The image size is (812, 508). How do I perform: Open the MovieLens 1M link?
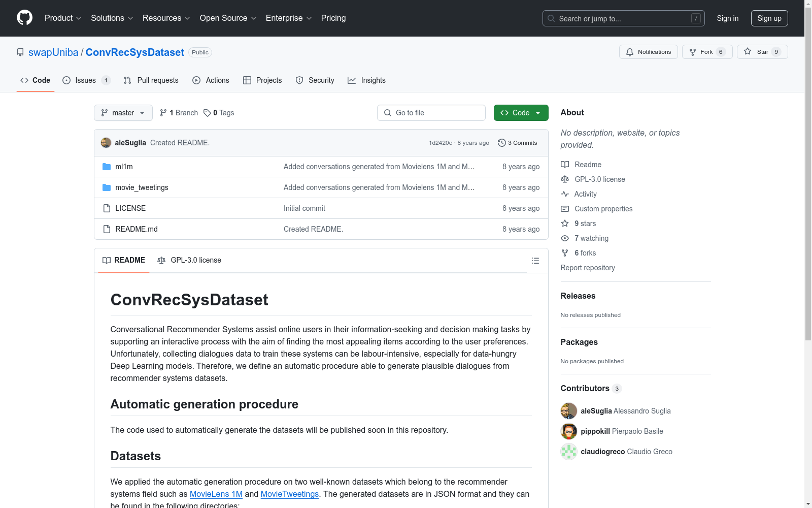click(216, 494)
